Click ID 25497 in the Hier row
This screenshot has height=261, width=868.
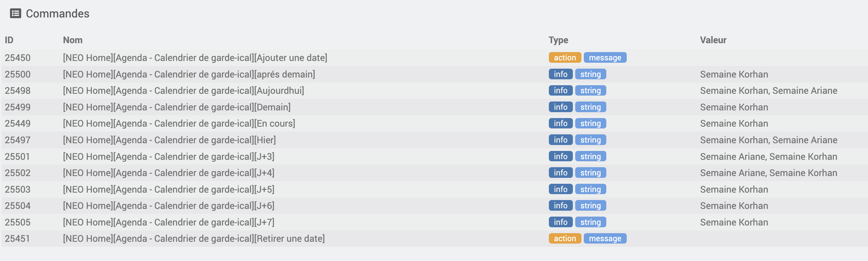pos(17,140)
